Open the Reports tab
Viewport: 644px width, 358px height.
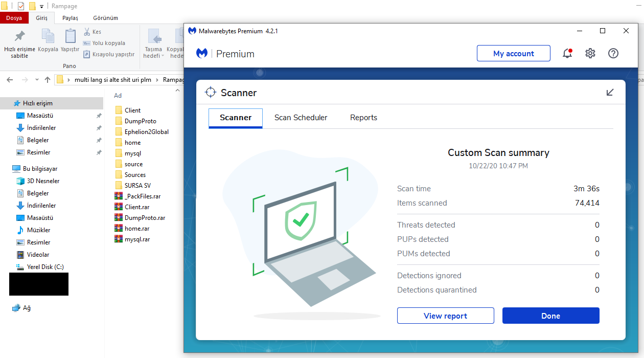click(363, 118)
